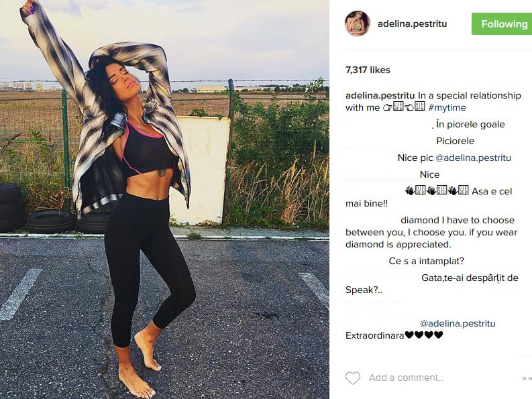Open the @adelina.pestritu mention above Extraordinara

click(x=458, y=323)
